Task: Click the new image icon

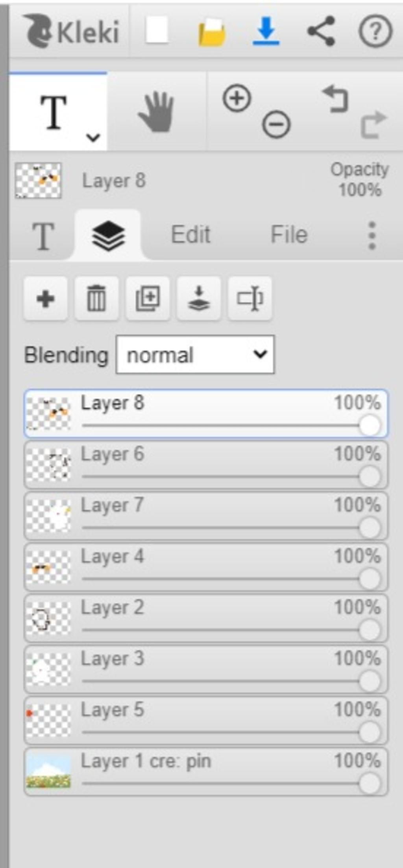Action: pyautogui.click(x=157, y=30)
